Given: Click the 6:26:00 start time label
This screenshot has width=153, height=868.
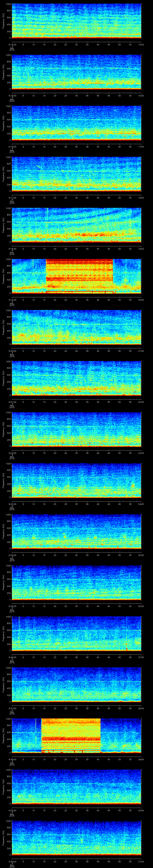Looking at the screenshot, I should pos(12,657).
